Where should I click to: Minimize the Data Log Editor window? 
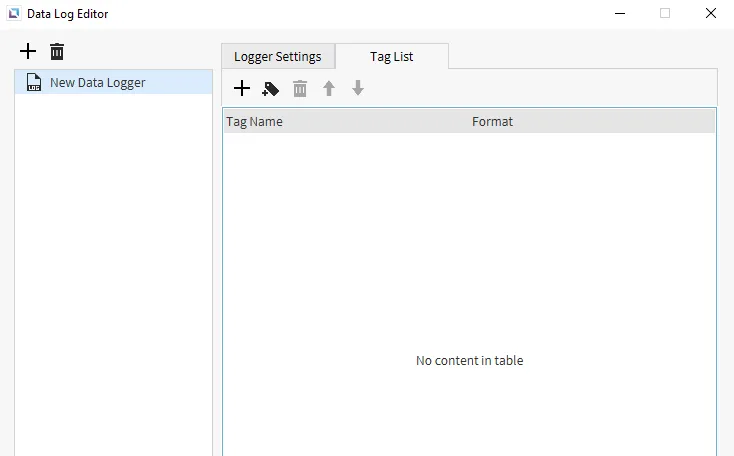coord(619,14)
